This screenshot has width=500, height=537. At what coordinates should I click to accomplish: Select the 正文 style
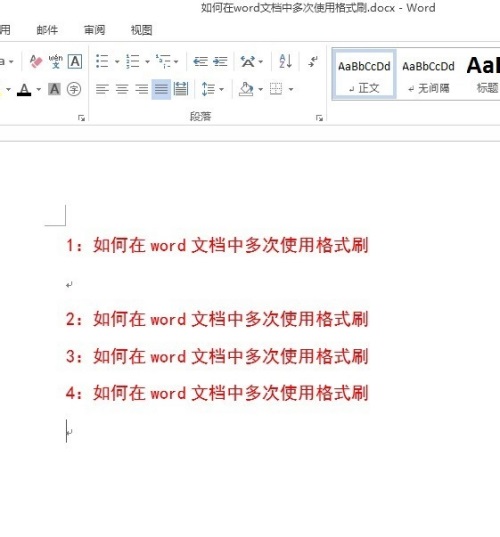(364, 74)
